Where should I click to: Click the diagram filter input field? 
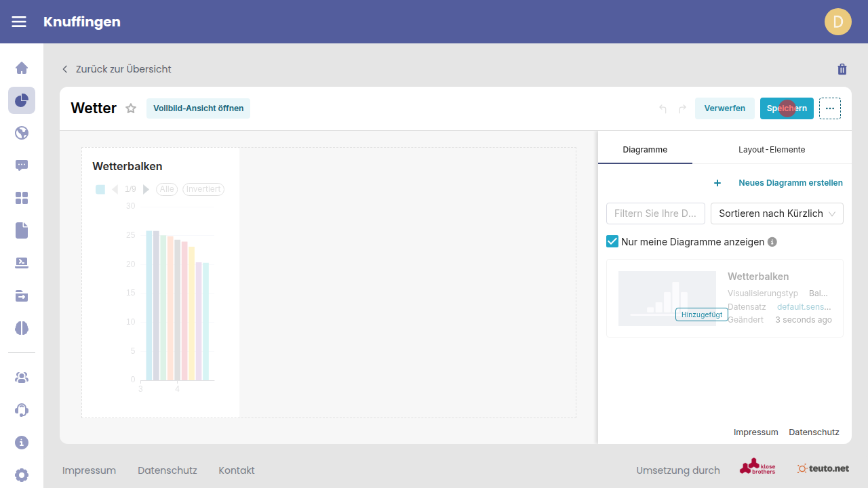point(655,213)
